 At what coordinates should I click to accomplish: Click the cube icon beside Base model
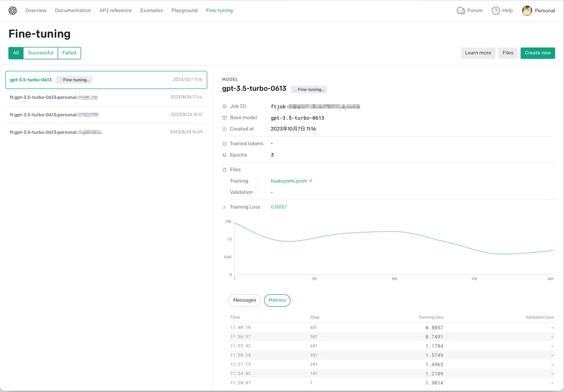pyautogui.click(x=225, y=118)
